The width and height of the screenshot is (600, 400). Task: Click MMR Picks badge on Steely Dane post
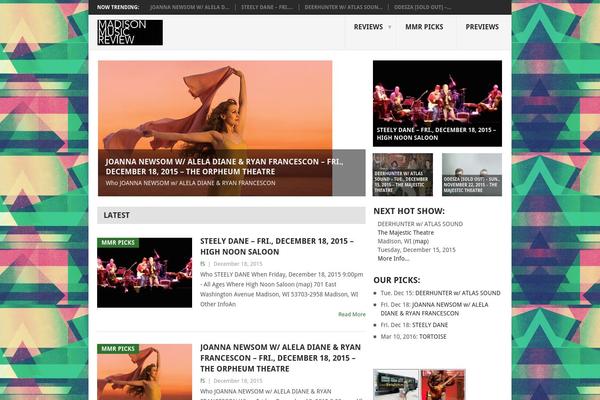pos(118,243)
